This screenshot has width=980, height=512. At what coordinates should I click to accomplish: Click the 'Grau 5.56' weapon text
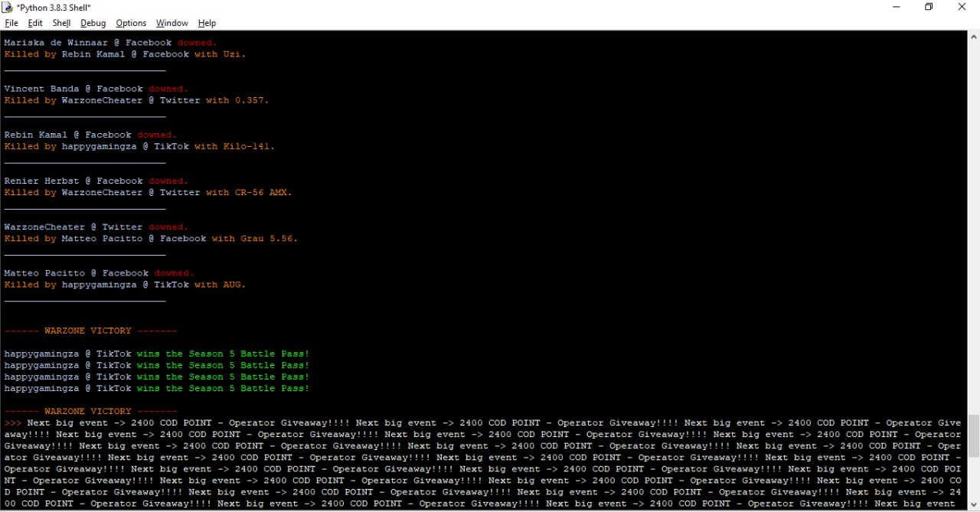pyautogui.click(x=268, y=239)
